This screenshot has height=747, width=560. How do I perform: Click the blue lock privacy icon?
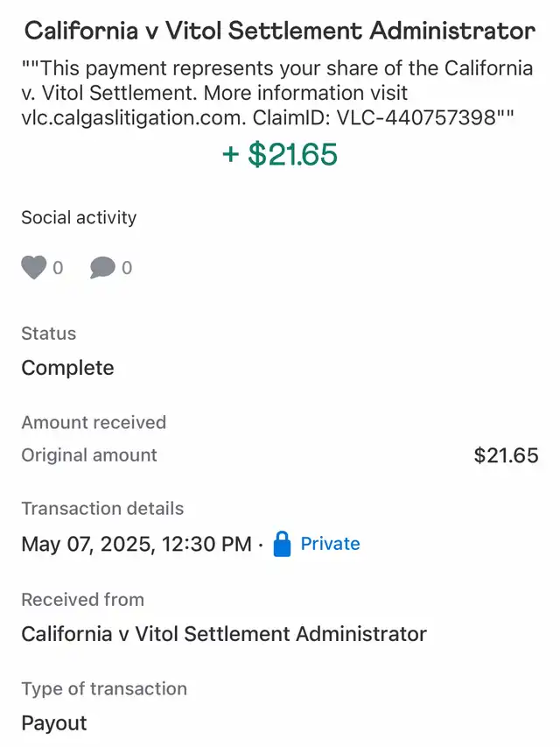pyautogui.click(x=282, y=544)
